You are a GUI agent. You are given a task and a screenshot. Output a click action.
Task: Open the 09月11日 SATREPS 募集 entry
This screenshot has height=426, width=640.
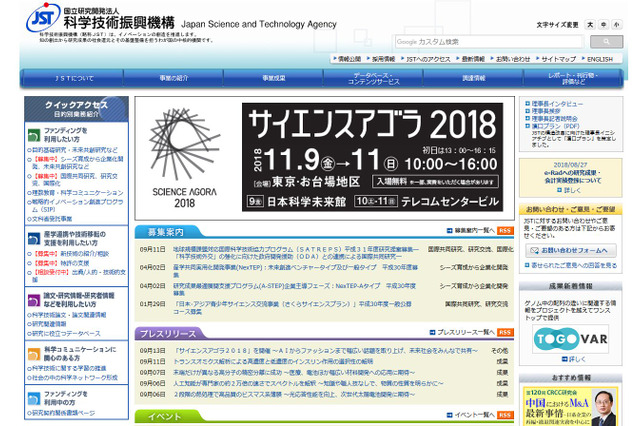click(x=296, y=253)
